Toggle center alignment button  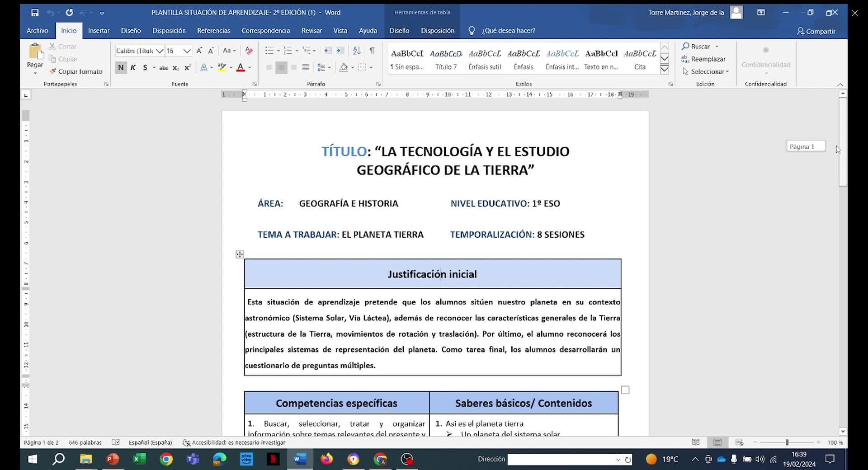click(x=281, y=67)
